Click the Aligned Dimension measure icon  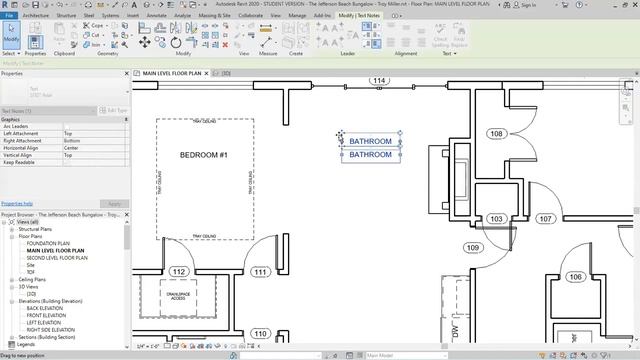point(266,28)
